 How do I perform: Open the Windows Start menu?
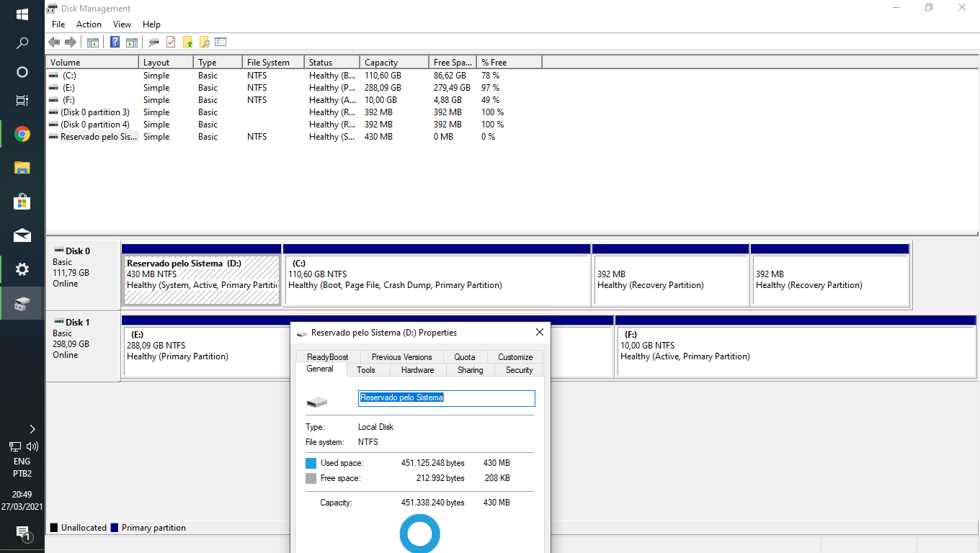pyautogui.click(x=22, y=14)
